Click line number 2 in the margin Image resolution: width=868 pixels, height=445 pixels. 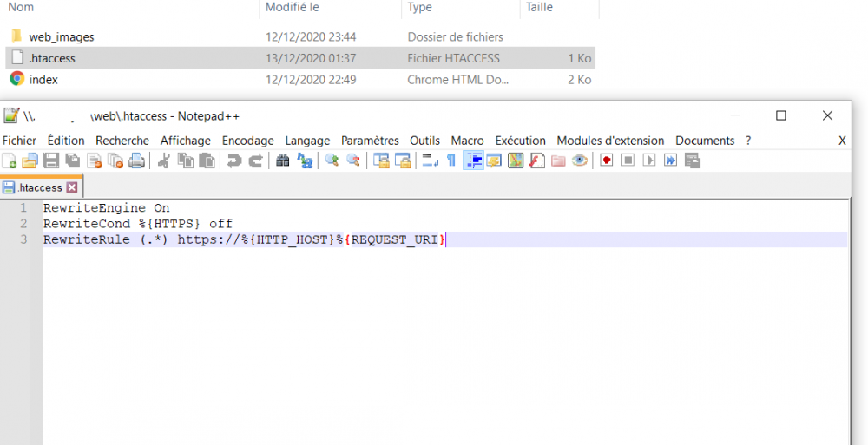23,224
